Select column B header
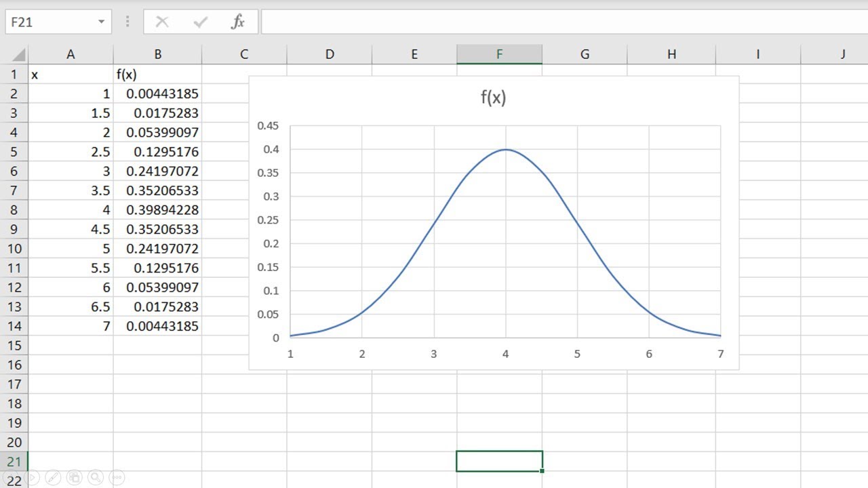Image resolution: width=868 pixels, height=488 pixels. pos(157,54)
